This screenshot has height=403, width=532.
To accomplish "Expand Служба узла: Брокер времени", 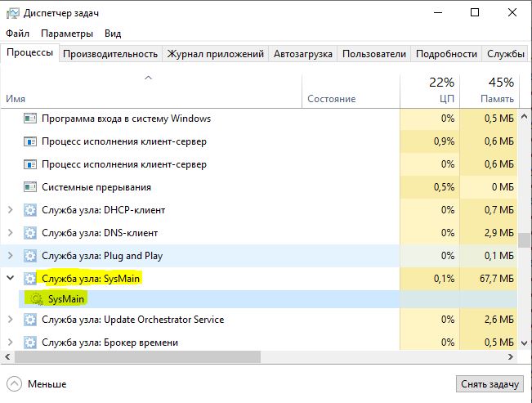I will click(x=10, y=343).
